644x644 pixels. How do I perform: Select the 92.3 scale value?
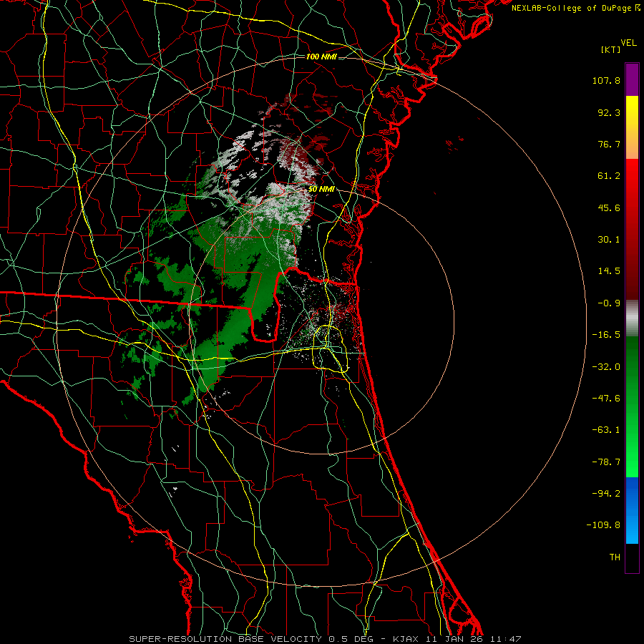tap(609, 112)
